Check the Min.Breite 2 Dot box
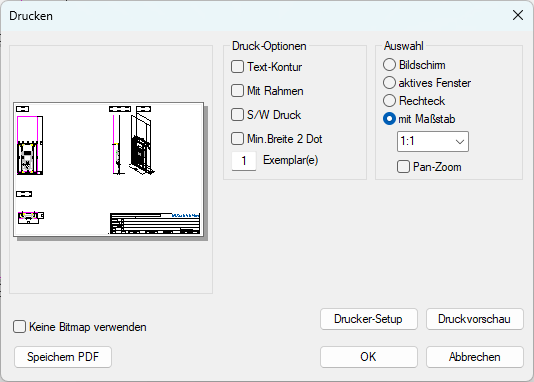 point(237,139)
